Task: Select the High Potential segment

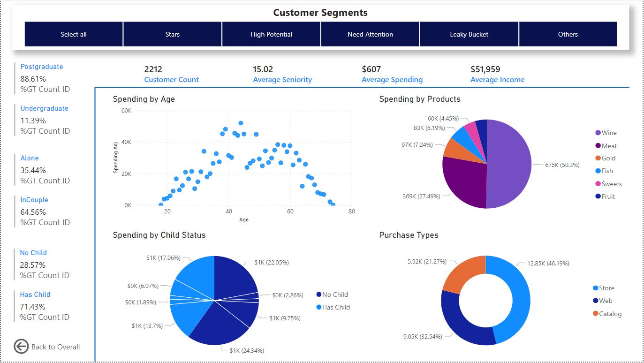Action: click(271, 34)
